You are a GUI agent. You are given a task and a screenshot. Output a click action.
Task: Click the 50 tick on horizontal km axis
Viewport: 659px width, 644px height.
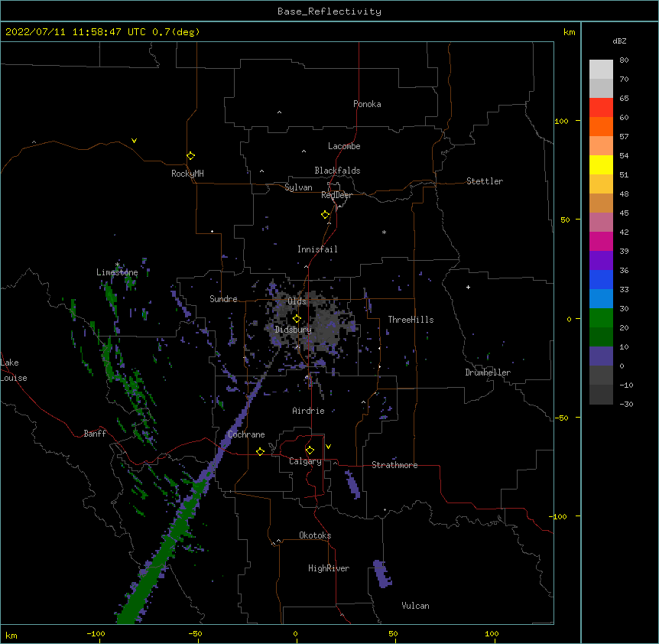[x=393, y=633]
